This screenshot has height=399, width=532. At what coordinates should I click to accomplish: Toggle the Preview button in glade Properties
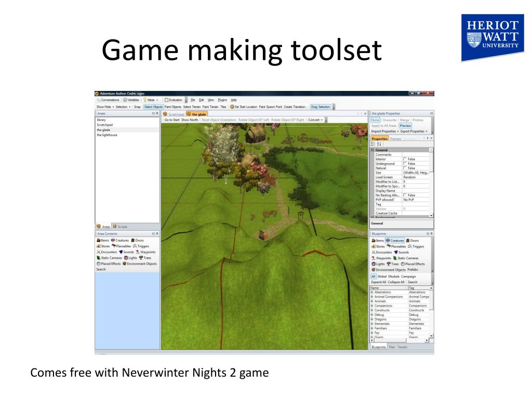click(x=405, y=126)
